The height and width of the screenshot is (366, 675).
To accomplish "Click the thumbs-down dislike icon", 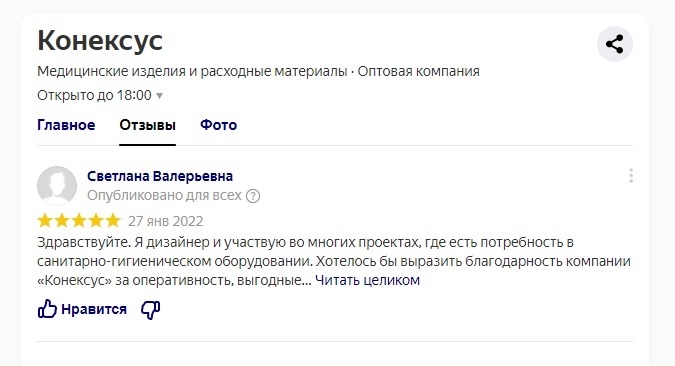I will point(151,309).
